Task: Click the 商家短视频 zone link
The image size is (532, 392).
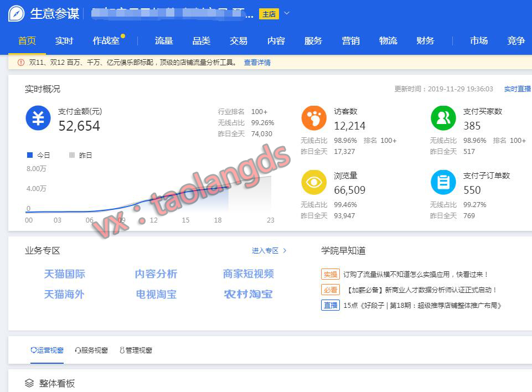Action: [x=249, y=274]
